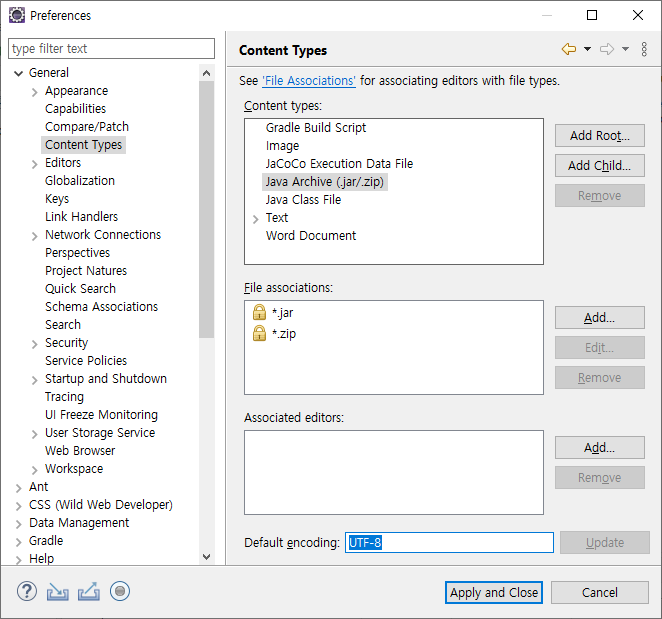Screen dimensions: 662x619
Task: Open the Help question mark icon
Action: click(x=27, y=591)
